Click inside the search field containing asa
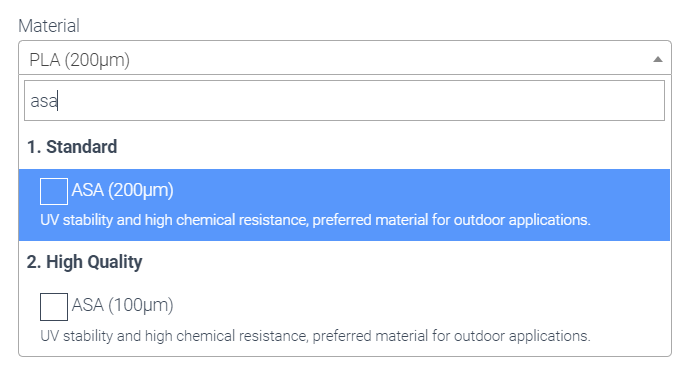 (344, 101)
